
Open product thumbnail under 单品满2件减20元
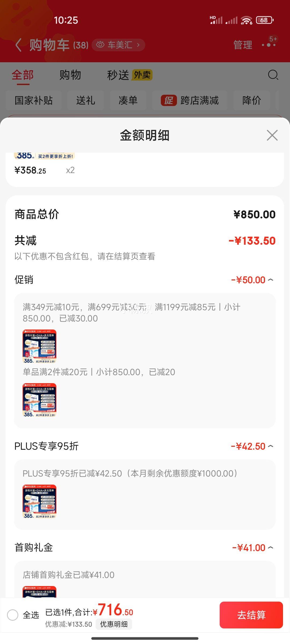click(x=39, y=400)
